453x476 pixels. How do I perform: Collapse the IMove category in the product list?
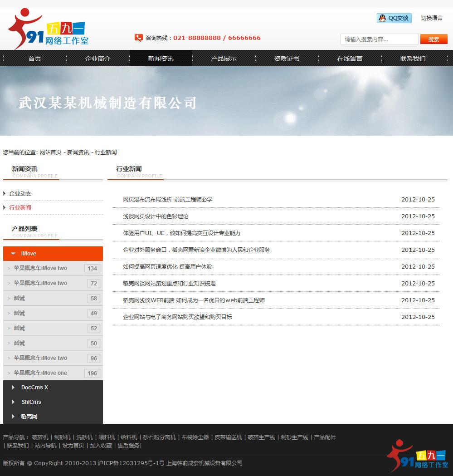[13, 254]
